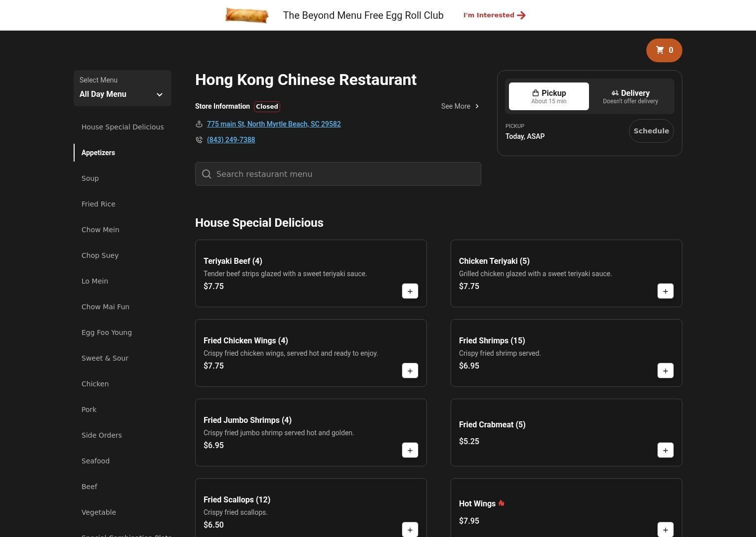756x537 pixels.
Task: Add Fried Crabmeat (5) plus icon
Action: point(665,451)
